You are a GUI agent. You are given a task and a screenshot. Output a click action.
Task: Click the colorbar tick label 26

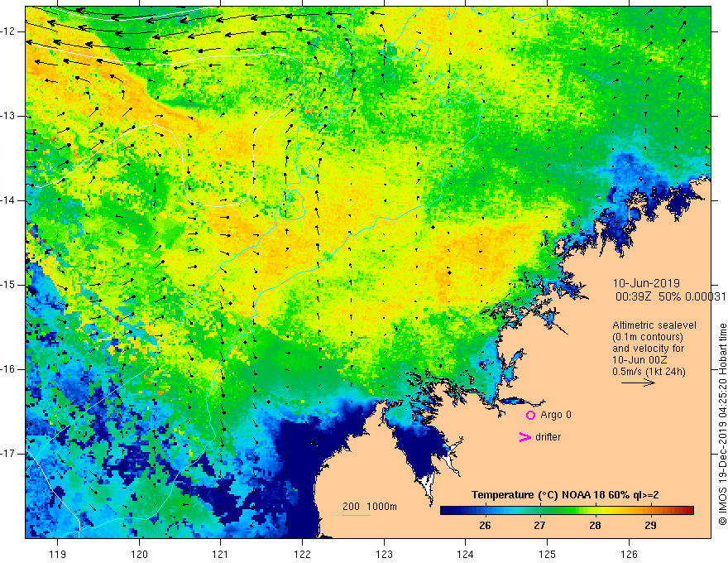pos(485,526)
